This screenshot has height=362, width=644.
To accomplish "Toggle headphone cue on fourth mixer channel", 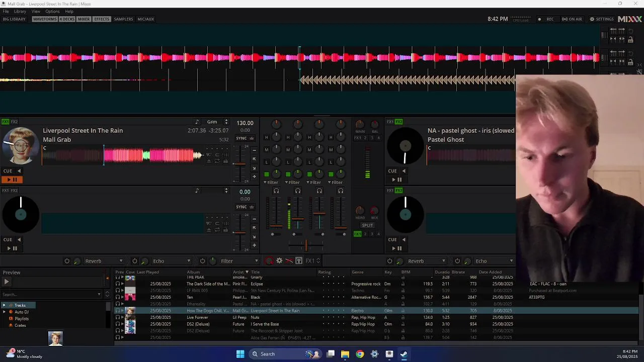I will [341, 191].
